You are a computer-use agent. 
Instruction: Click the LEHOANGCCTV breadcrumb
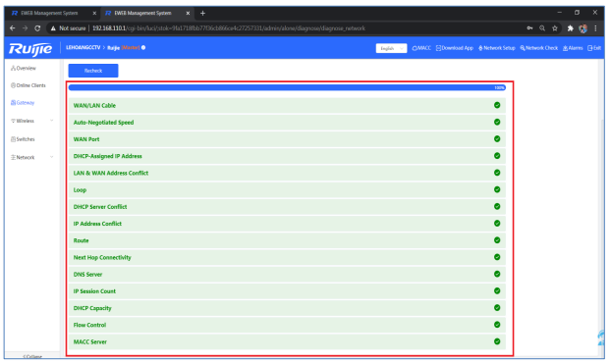[83, 47]
